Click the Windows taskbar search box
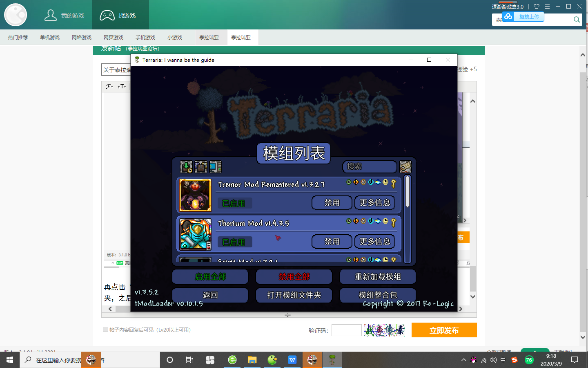The height and width of the screenshot is (368, 588). point(90,360)
